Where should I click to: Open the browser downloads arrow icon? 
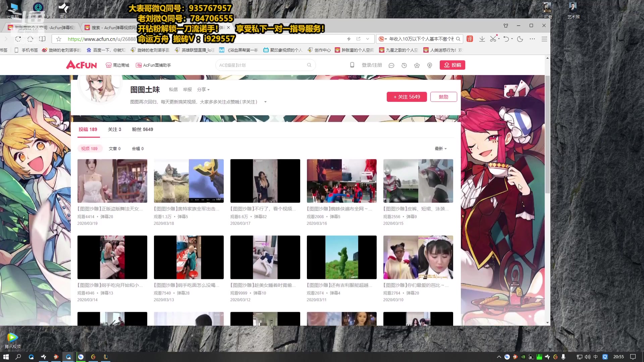(482, 39)
